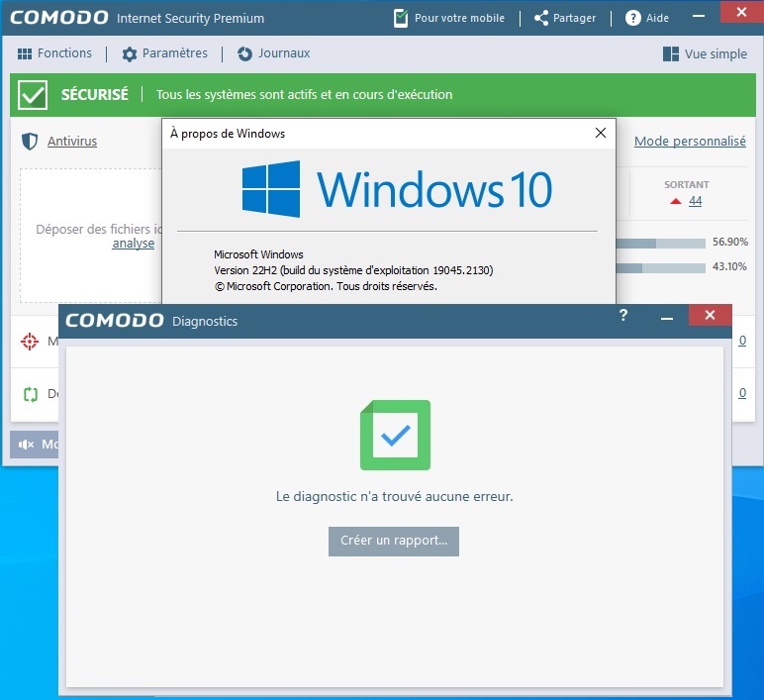This screenshot has height=700, width=764.
Task: Click the muted speaker icon button
Action: point(34,445)
